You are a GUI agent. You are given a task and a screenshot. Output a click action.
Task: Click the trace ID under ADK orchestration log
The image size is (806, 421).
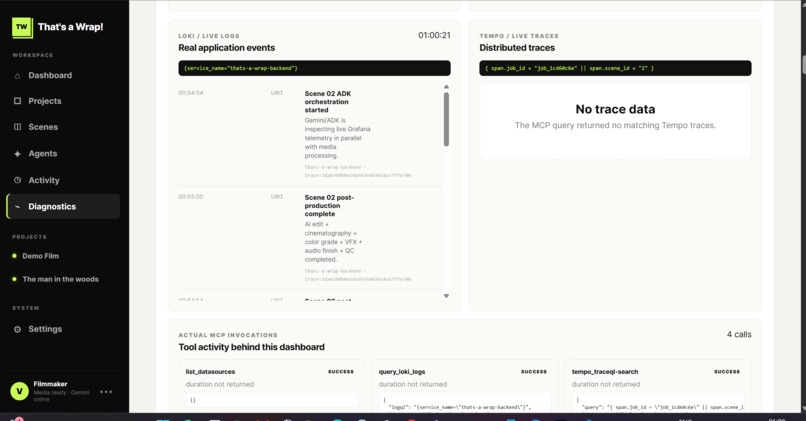click(x=357, y=175)
